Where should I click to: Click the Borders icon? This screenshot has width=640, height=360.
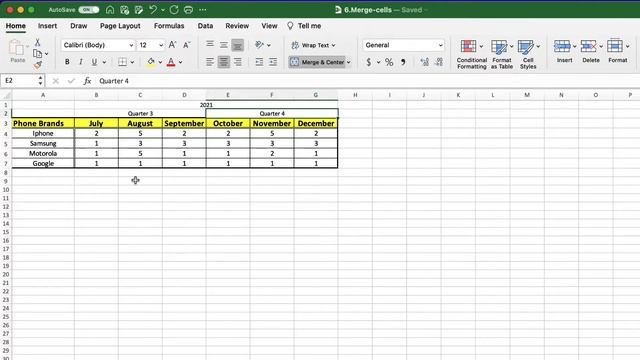pyautogui.click(x=122, y=62)
